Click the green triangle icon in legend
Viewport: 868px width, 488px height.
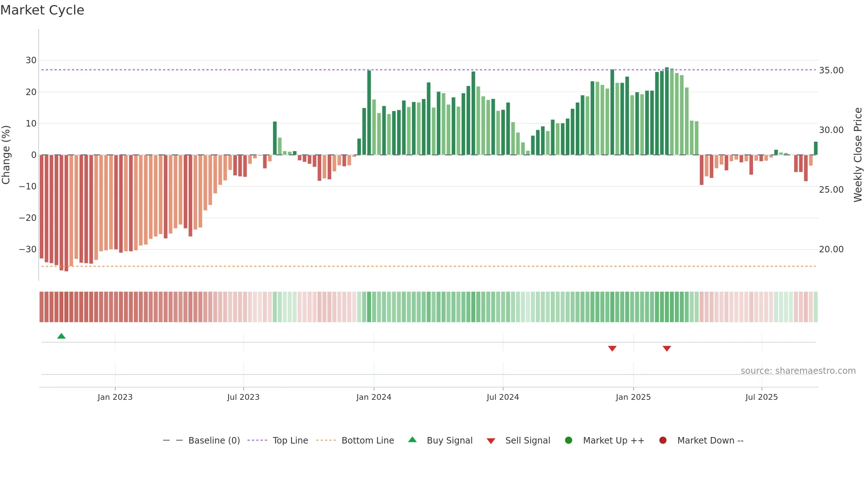pyautogui.click(x=412, y=440)
